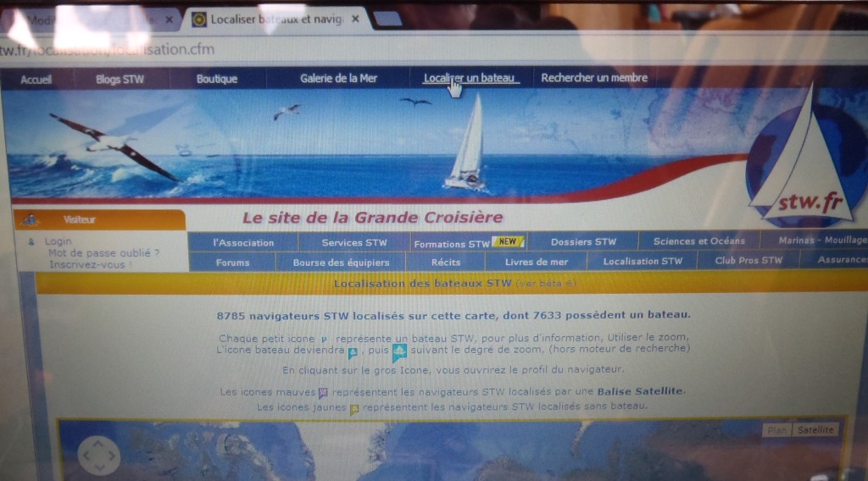This screenshot has height=481, width=868.
Task: Click the sailboat in the banner image
Action: [x=467, y=144]
